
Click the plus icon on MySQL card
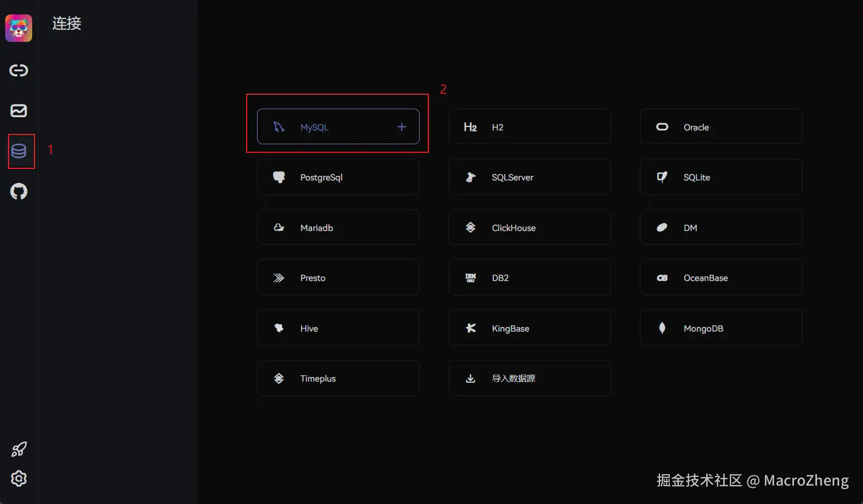(x=401, y=127)
